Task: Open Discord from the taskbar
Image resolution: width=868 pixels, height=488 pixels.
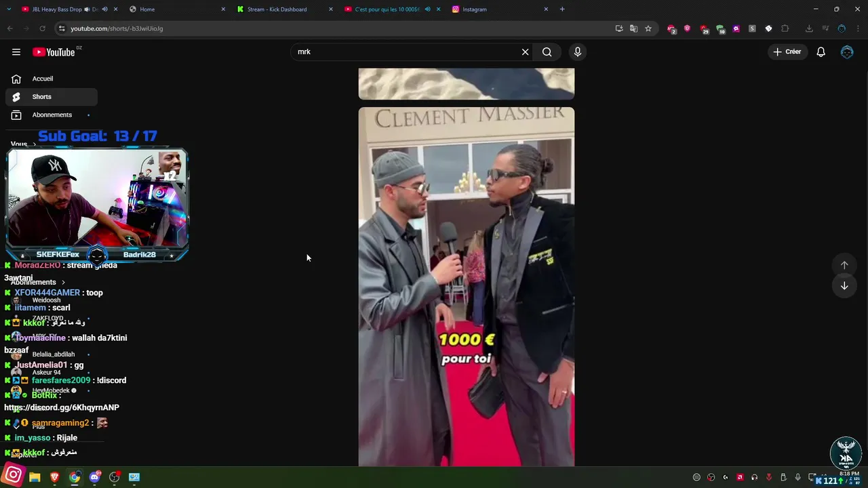Action: click(94, 477)
